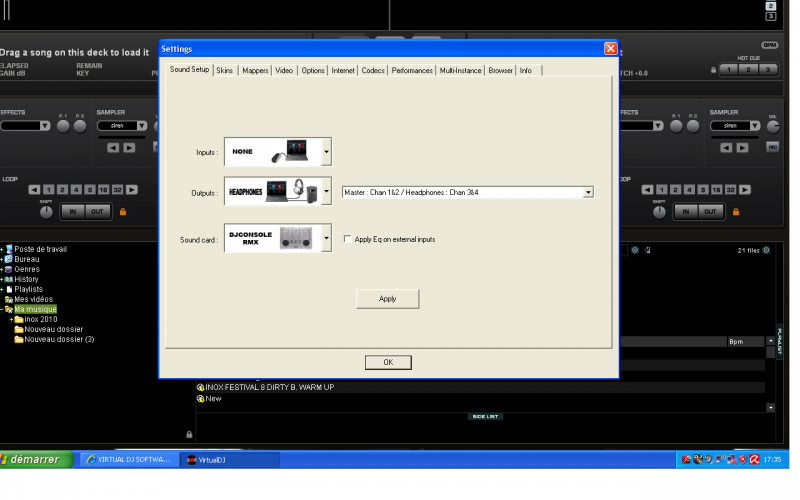Enable Apply Eq on external inputs
The height and width of the screenshot is (500, 800).
click(x=347, y=240)
